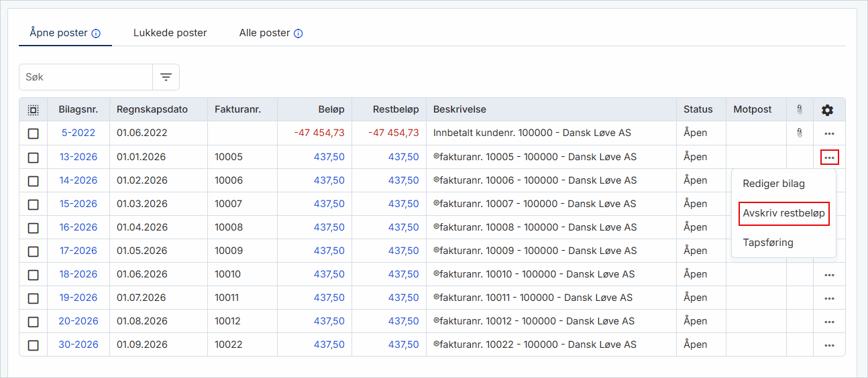Sort by Regnskapsdato column header

pyautogui.click(x=152, y=109)
